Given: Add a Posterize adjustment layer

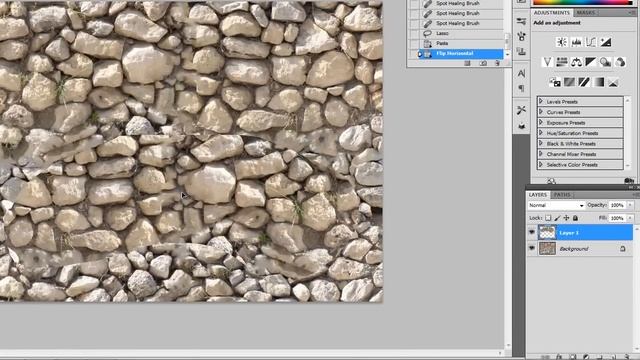Looking at the screenshot, I should (569, 82).
